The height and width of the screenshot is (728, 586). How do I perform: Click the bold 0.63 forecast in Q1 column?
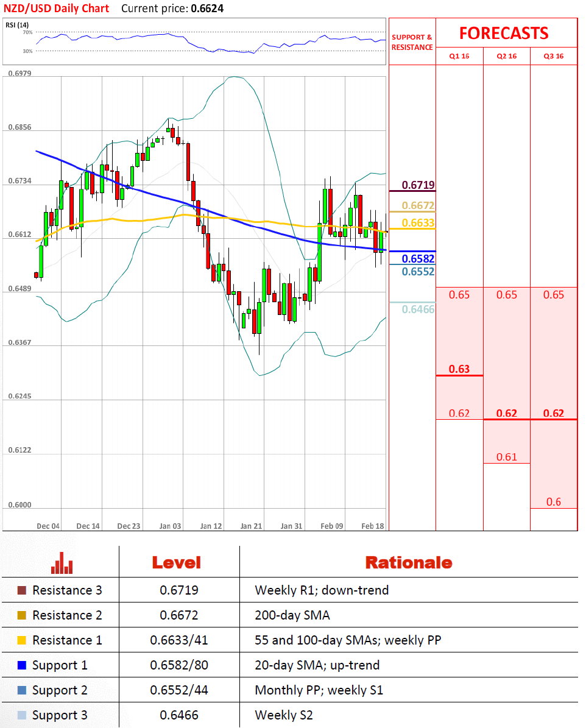[x=459, y=369]
